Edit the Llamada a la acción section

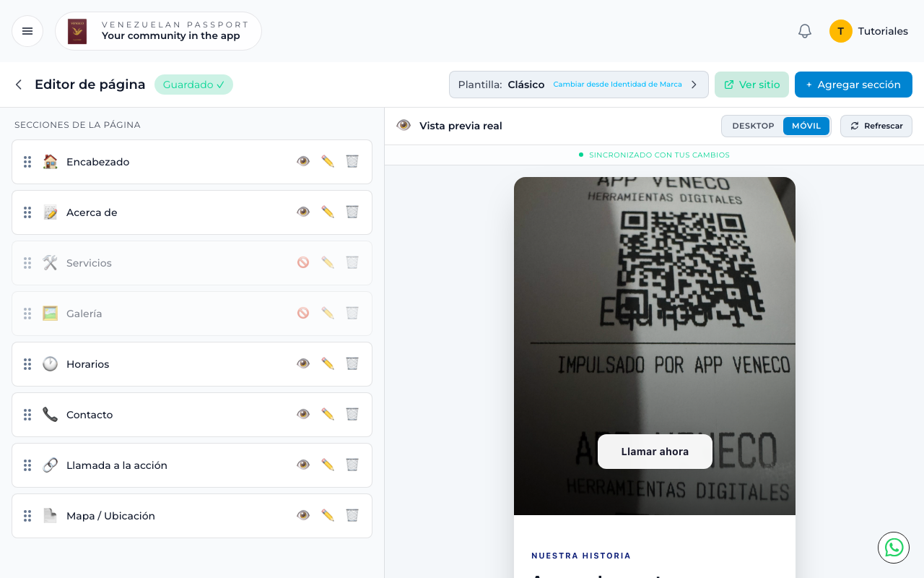point(328,465)
